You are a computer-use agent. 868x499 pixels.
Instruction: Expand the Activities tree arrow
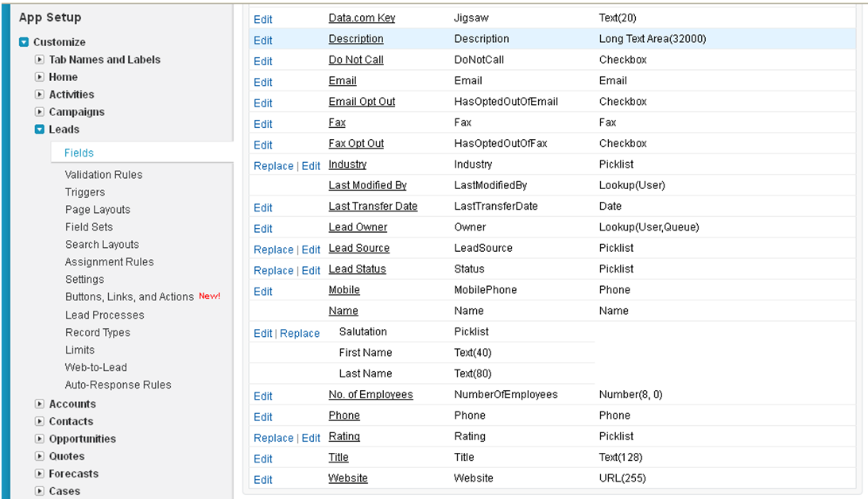(40, 95)
